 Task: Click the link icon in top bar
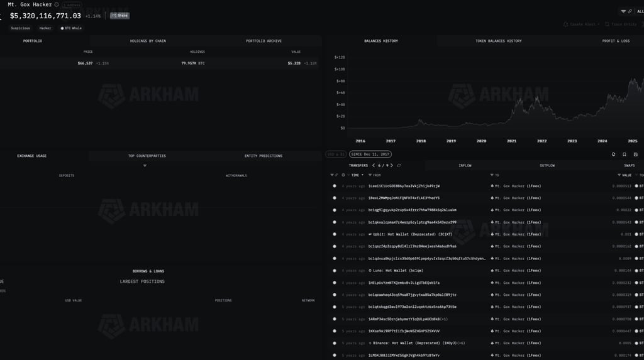point(630,11)
